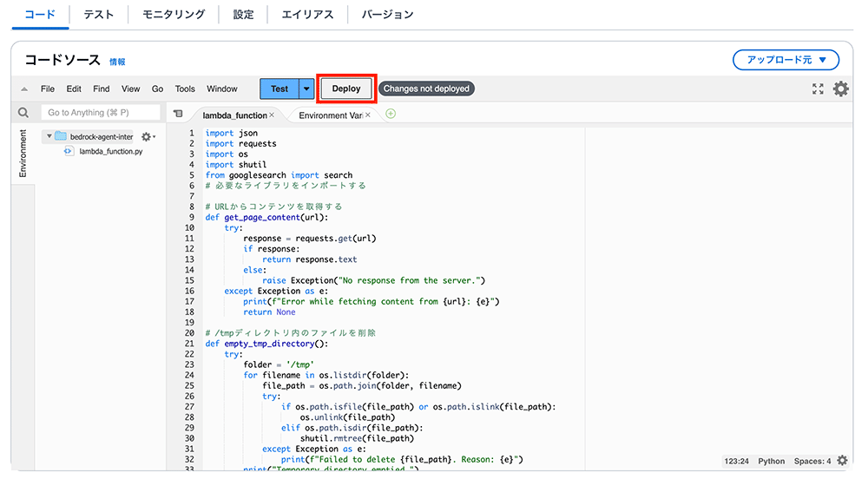Open the status bar gear icon

coord(842,460)
